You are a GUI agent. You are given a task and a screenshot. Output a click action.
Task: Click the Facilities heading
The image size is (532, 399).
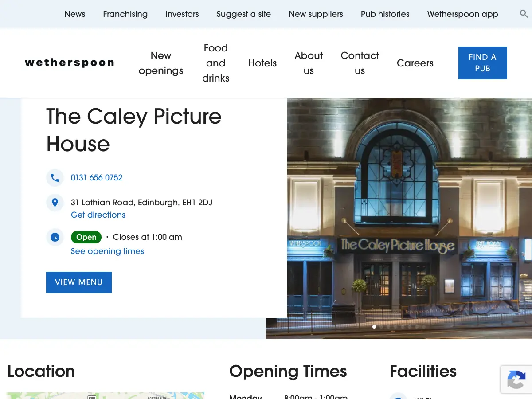click(423, 372)
